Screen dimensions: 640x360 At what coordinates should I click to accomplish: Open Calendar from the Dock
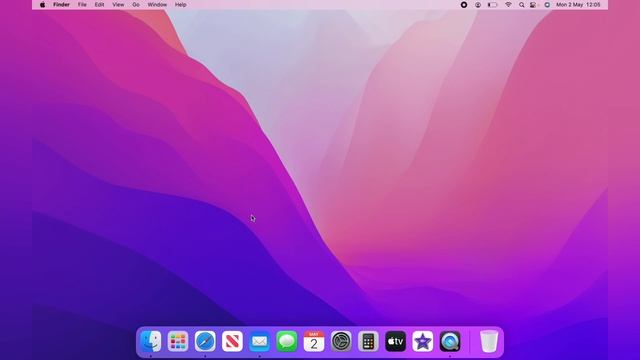[314, 341]
